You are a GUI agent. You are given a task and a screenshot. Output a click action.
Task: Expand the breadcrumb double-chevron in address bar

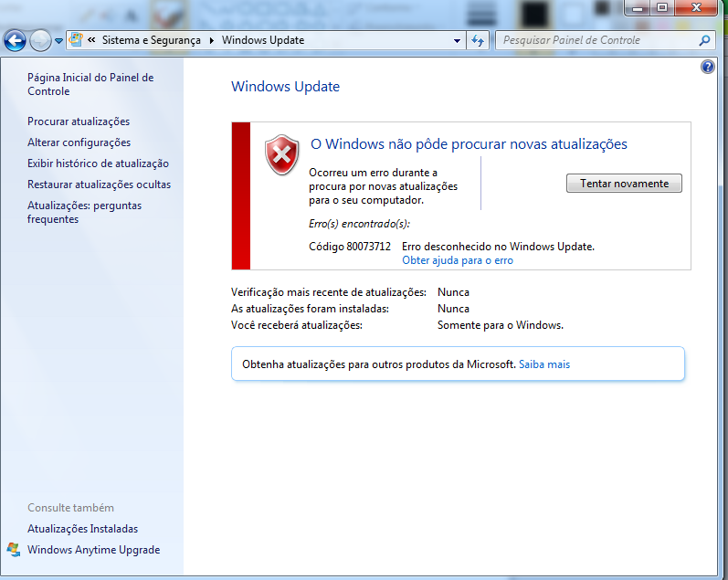click(x=92, y=40)
